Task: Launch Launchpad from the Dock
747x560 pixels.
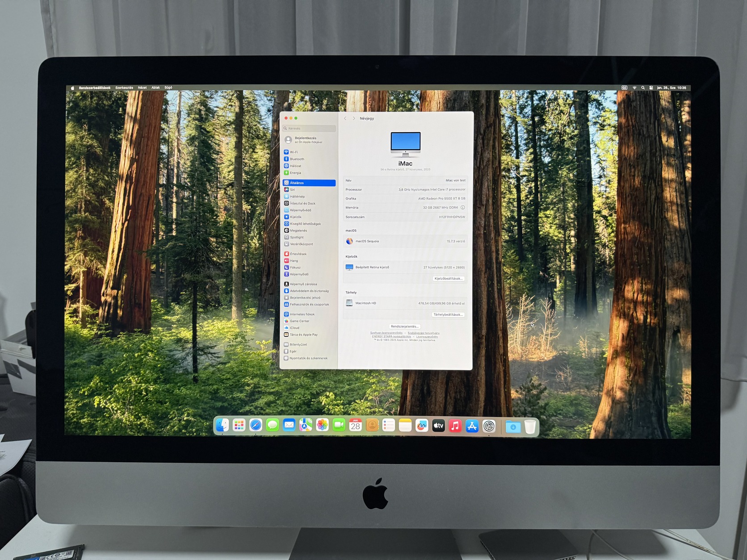Action: click(x=239, y=425)
